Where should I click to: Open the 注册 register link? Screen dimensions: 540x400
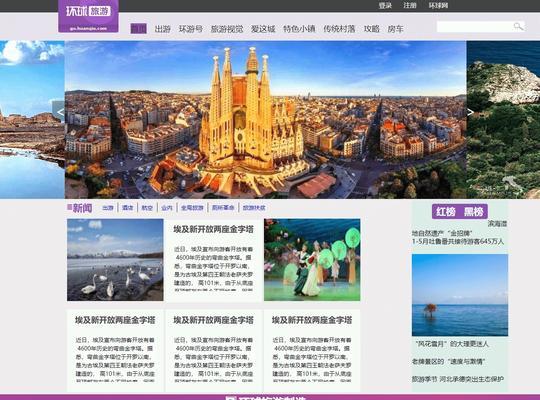click(410, 6)
